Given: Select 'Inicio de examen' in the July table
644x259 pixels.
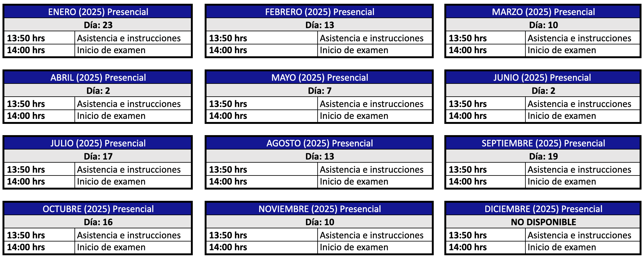Looking at the screenshot, I should 111,182.
